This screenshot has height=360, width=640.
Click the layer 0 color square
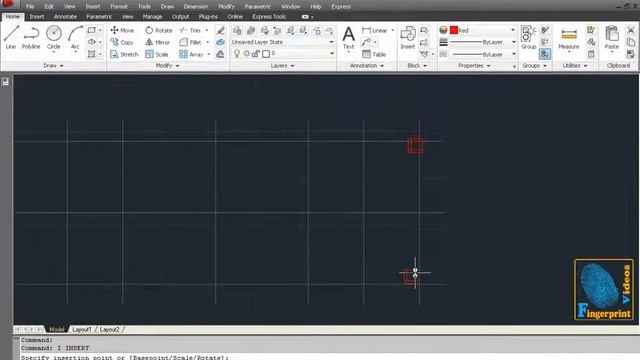tap(266, 53)
